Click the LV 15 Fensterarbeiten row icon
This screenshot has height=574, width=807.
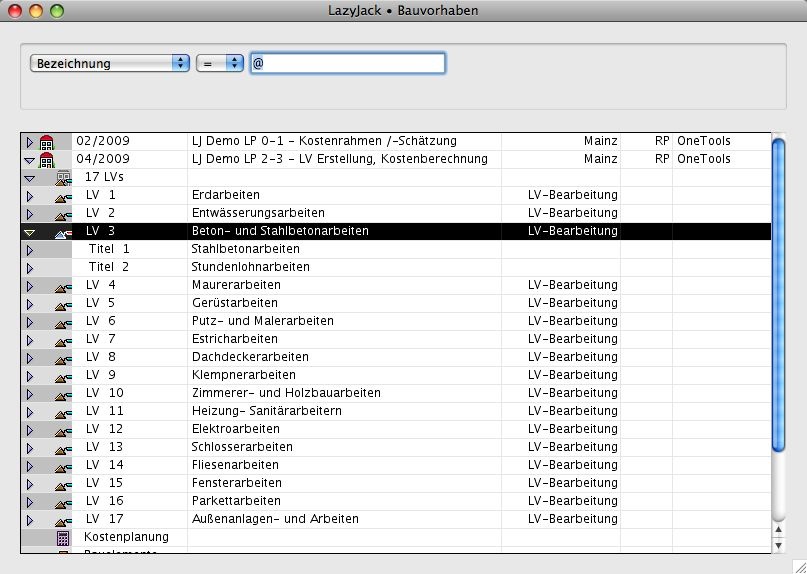click(x=63, y=485)
